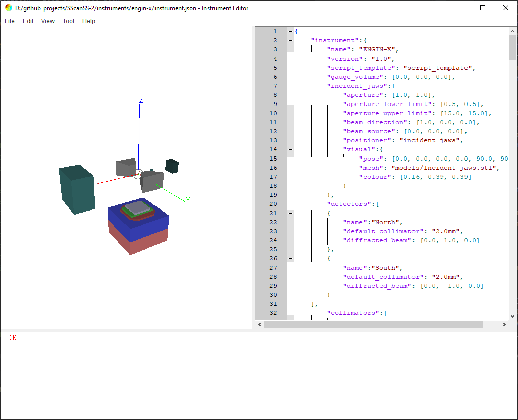Click the horizontal scrollbar right arrow
The height and width of the screenshot is (420, 518).
(504, 324)
